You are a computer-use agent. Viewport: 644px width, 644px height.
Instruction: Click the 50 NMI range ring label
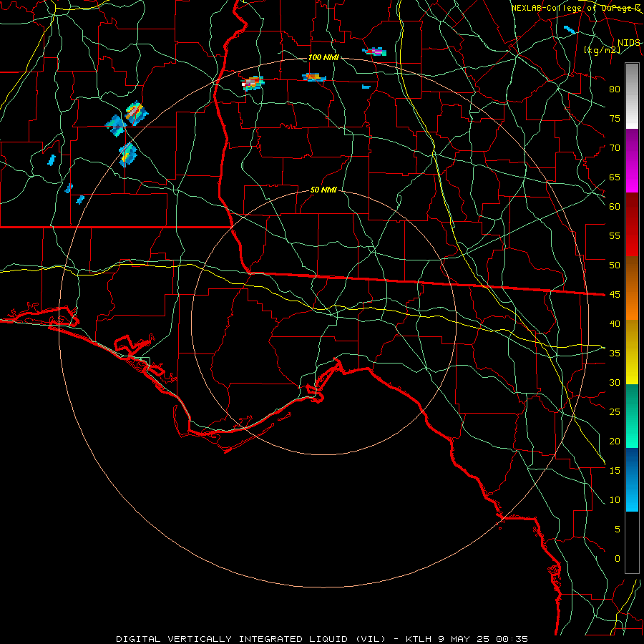pos(323,190)
